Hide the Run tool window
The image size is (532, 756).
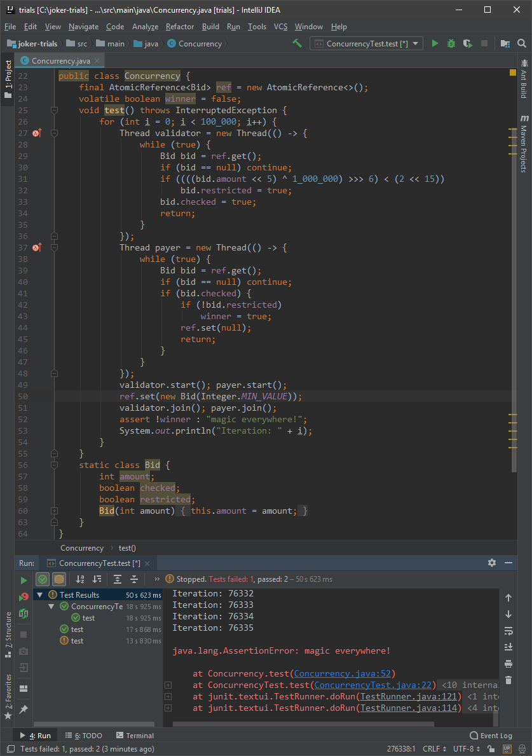coord(508,563)
